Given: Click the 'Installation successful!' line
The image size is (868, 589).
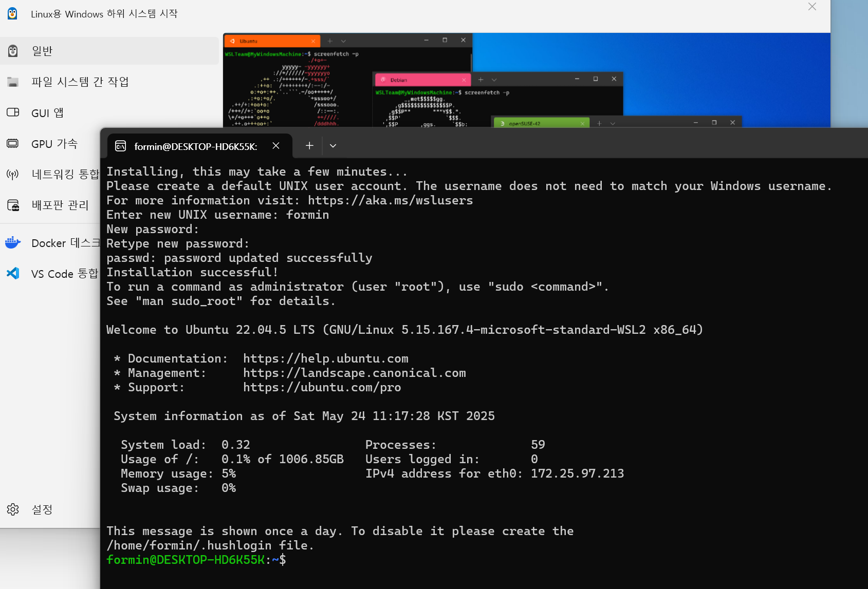Looking at the screenshot, I should coord(192,272).
